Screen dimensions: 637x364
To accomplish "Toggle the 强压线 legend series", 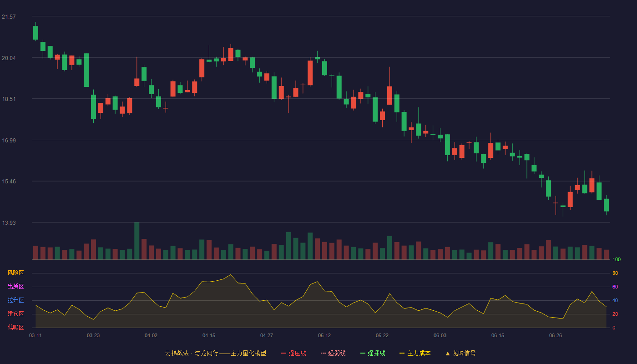I will (x=294, y=353).
